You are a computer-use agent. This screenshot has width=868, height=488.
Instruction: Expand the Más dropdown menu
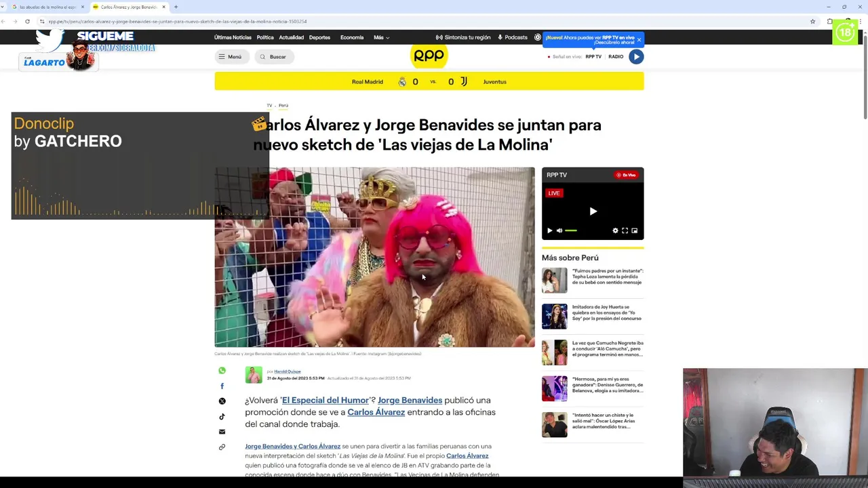pyautogui.click(x=381, y=37)
